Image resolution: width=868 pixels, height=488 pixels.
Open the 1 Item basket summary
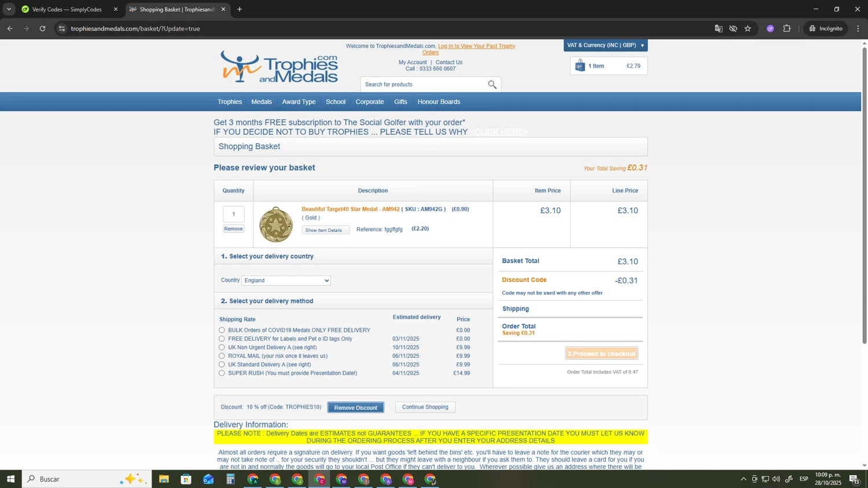[x=609, y=66]
